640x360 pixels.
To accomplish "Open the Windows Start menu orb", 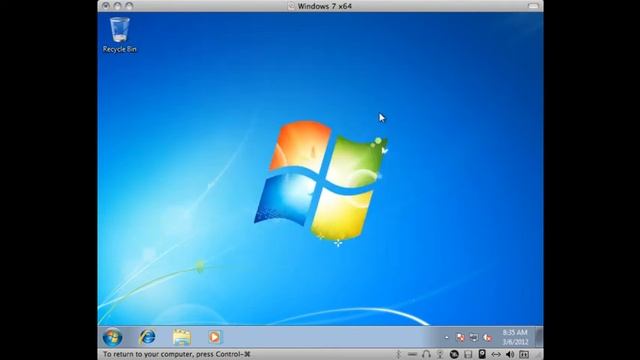I will pos(112,337).
